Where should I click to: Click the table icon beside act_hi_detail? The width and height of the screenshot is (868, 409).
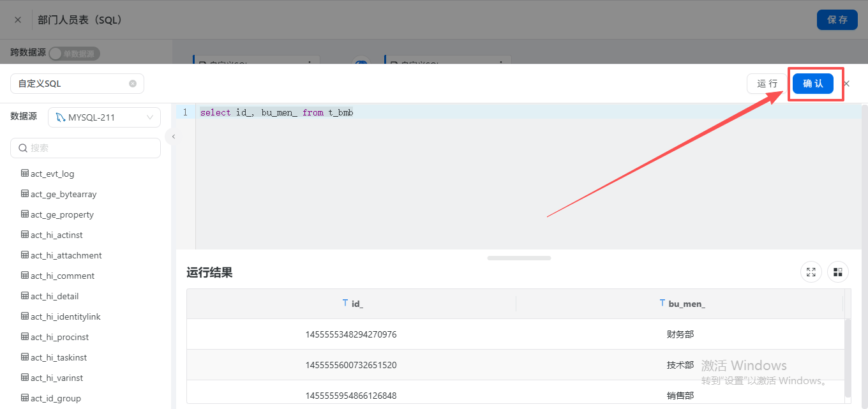pyautogui.click(x=25, y=296)
